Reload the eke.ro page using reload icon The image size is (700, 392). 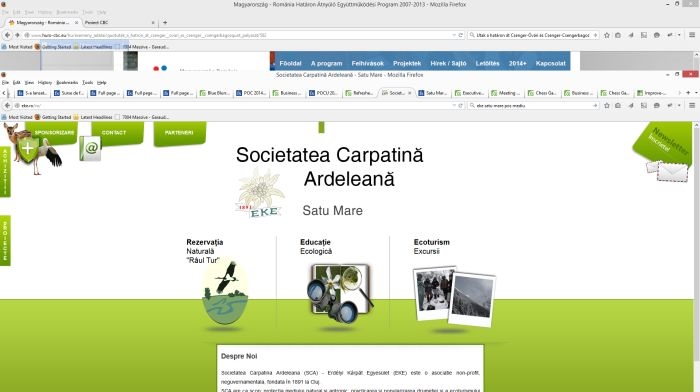point(461,106)
